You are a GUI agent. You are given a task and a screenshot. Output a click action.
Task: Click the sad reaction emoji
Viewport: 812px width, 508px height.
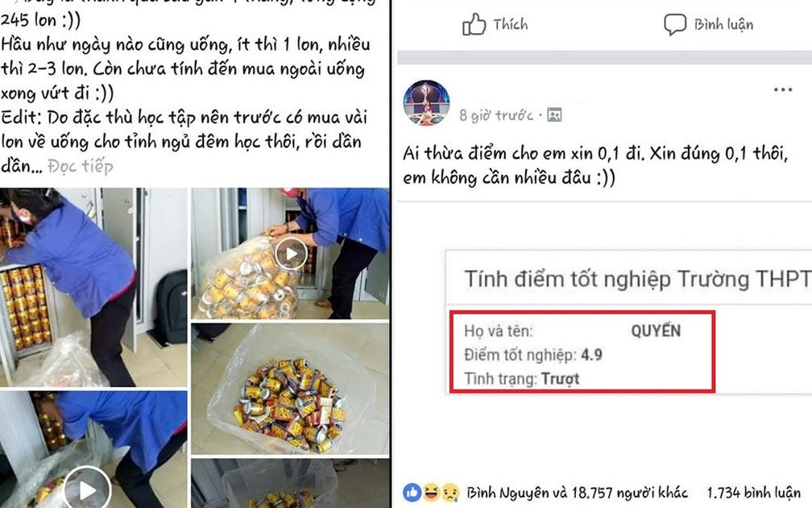tap(449, 493)
